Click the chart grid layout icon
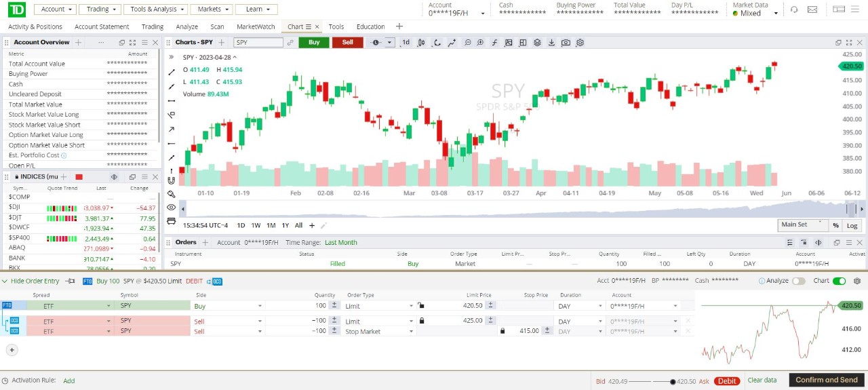This screenshot has height=390, width=868. click(x=523, y=42)
